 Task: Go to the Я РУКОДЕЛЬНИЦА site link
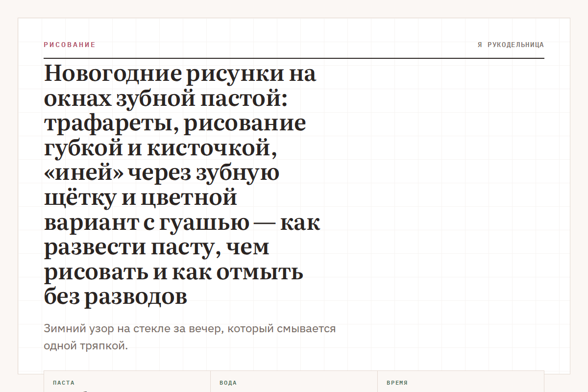coord(511,45)
